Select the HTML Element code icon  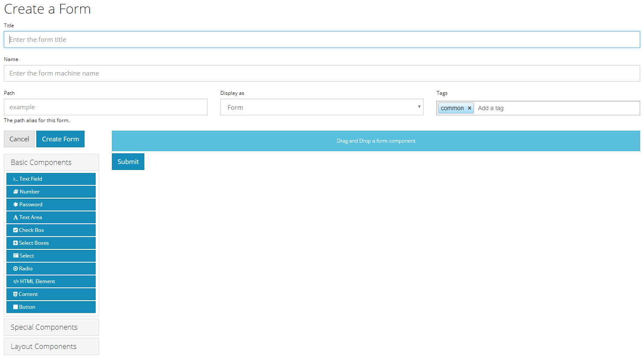16,281
